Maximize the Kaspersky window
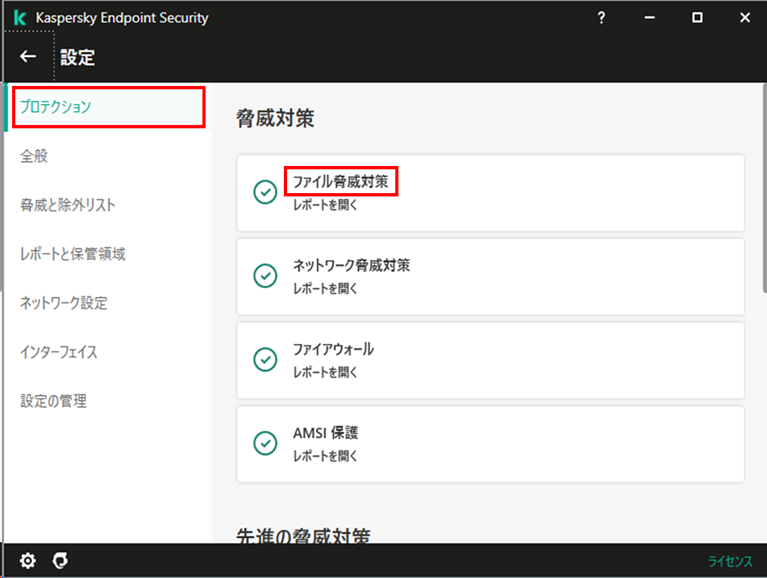The image size is (767, 578). click(697, 18)
